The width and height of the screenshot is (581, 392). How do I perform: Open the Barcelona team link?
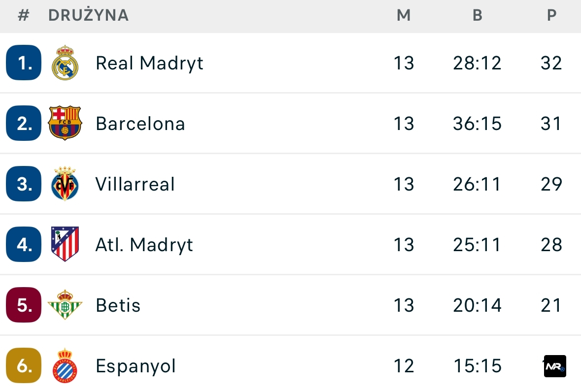(140, 123)
